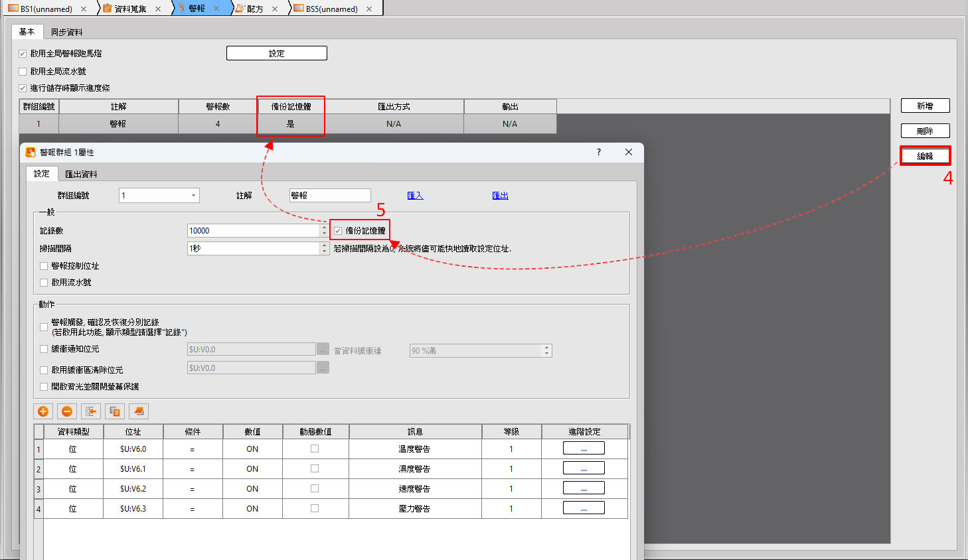Click the copy rows icon
Viewport: 968px width, 560px height.
115,411
